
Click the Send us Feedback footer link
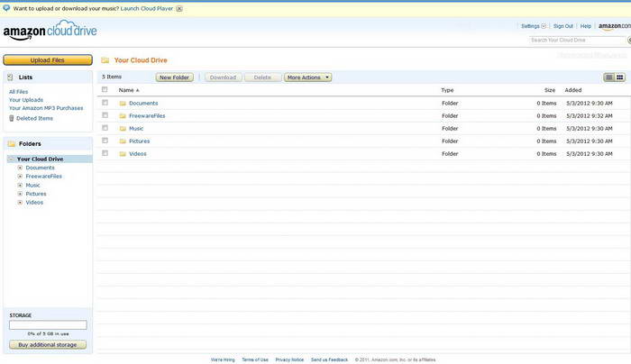click(329, 359)
